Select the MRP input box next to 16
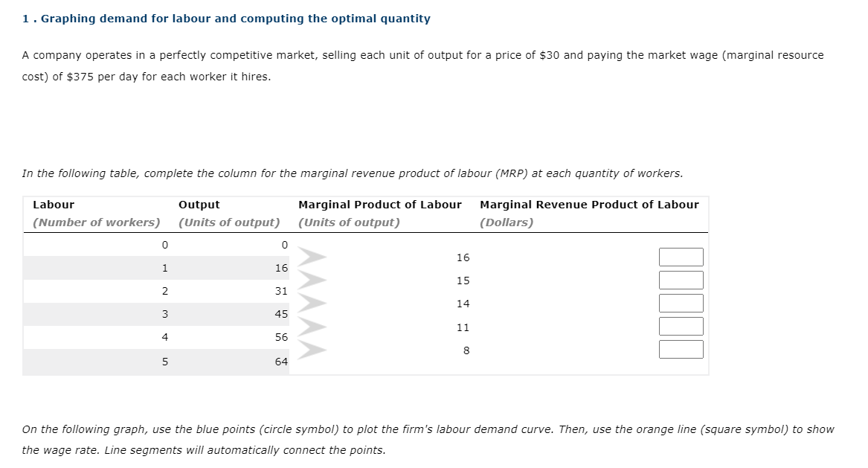868x468 pixels. coord(680,257)
